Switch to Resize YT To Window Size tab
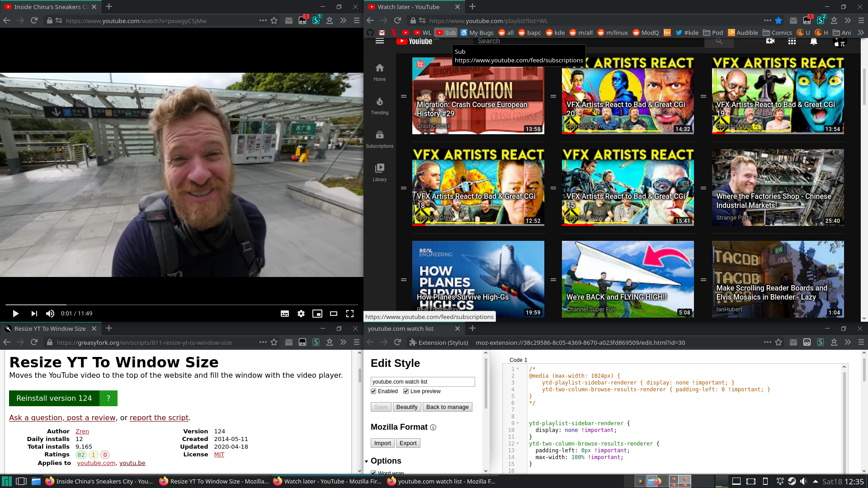This screenshot has width=868, height=488. (50, 328)
